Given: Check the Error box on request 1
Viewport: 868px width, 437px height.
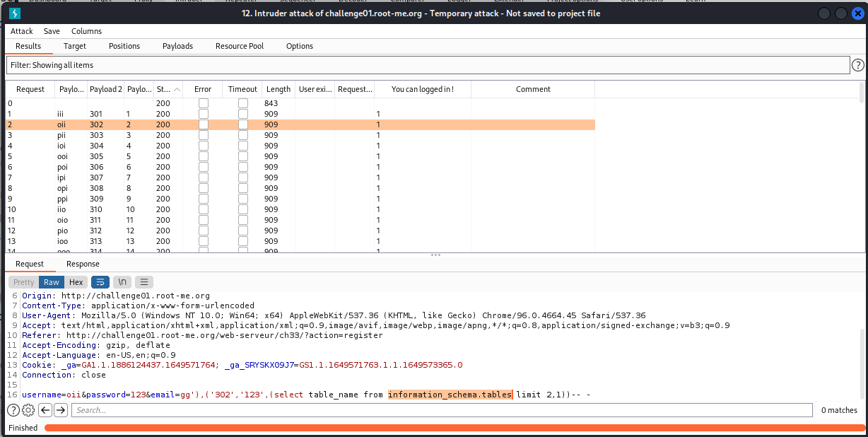Looking at the screenshot, I should click(x=204, y=114).
